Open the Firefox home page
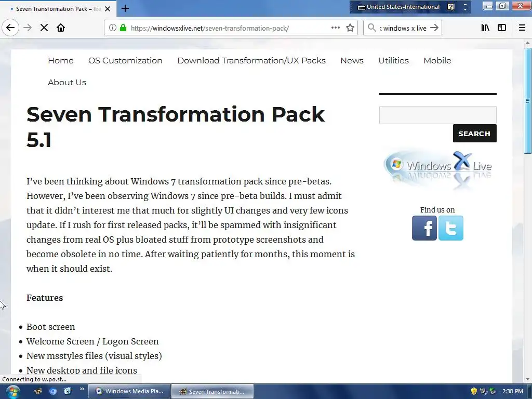Viewport: 532px width, 399px height. pos(61,28)
